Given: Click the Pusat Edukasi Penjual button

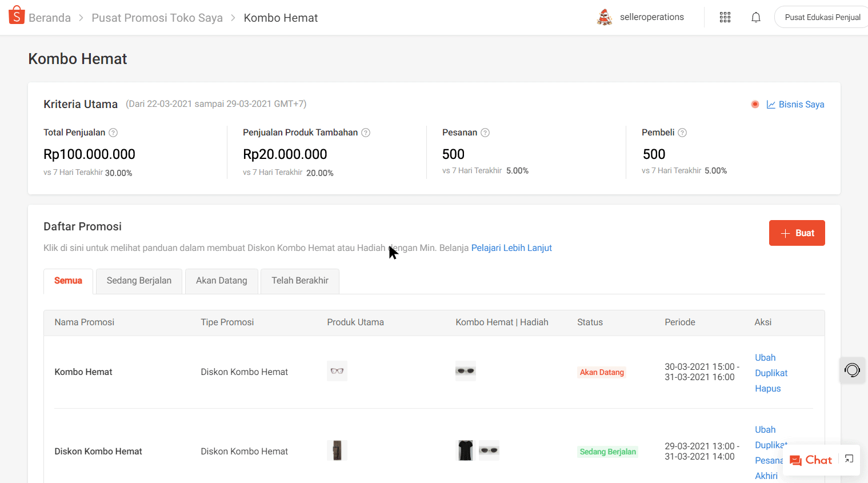Looking at the screenshot, I should click(x=822, y=17).
